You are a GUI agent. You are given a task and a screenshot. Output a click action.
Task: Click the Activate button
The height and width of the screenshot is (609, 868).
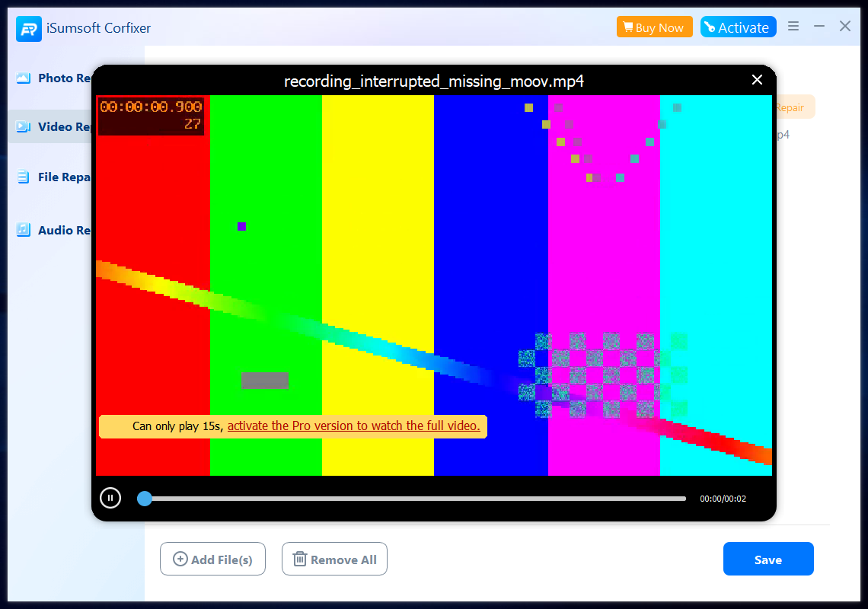click(738, 27)
